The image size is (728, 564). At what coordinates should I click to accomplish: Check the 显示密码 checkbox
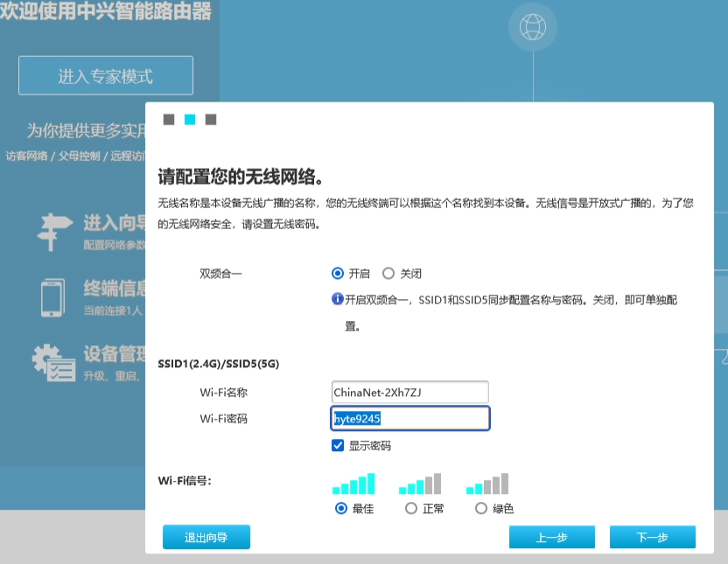point(338,445)
